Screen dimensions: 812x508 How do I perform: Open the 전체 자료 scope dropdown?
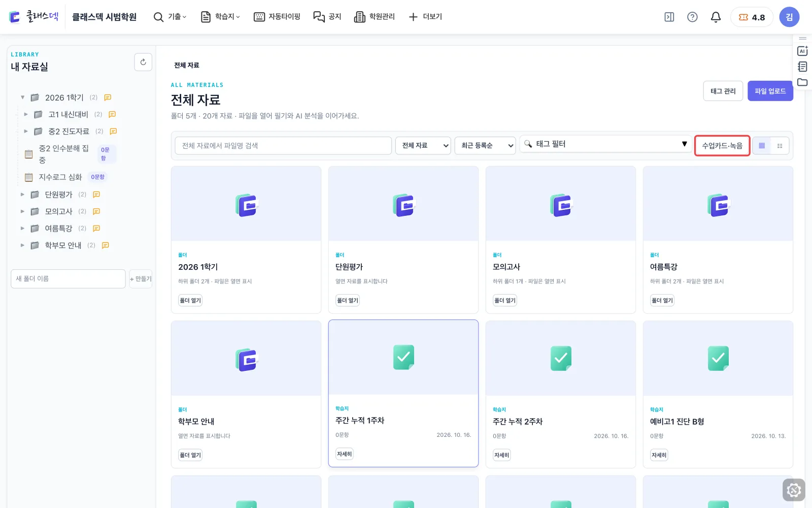click(x=423, y=146)
